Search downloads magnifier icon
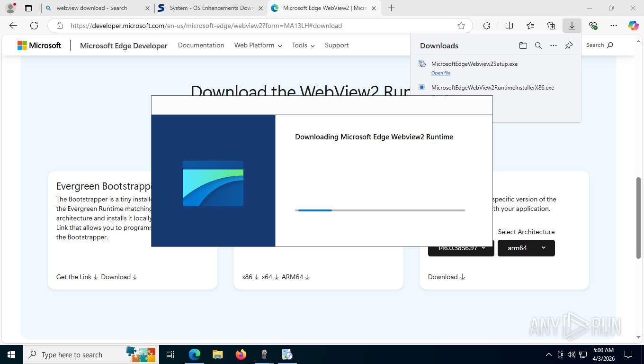The height and width of the screenshot is (364, 644). (538, 45)
